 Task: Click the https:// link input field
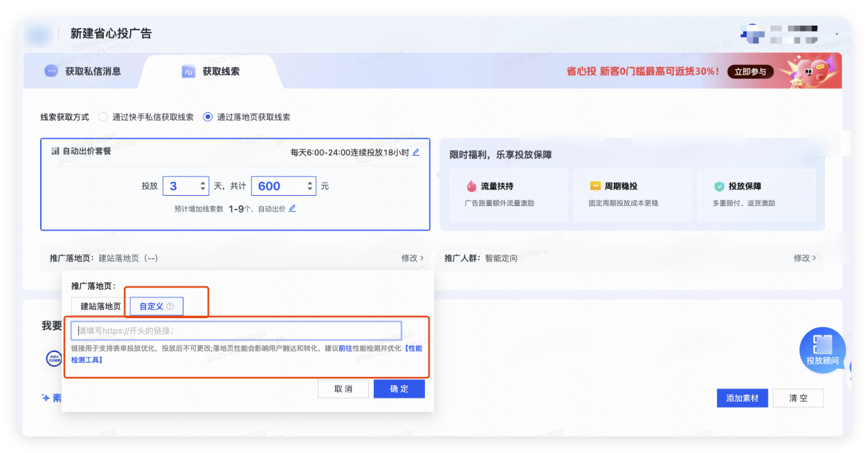point(235,330)
